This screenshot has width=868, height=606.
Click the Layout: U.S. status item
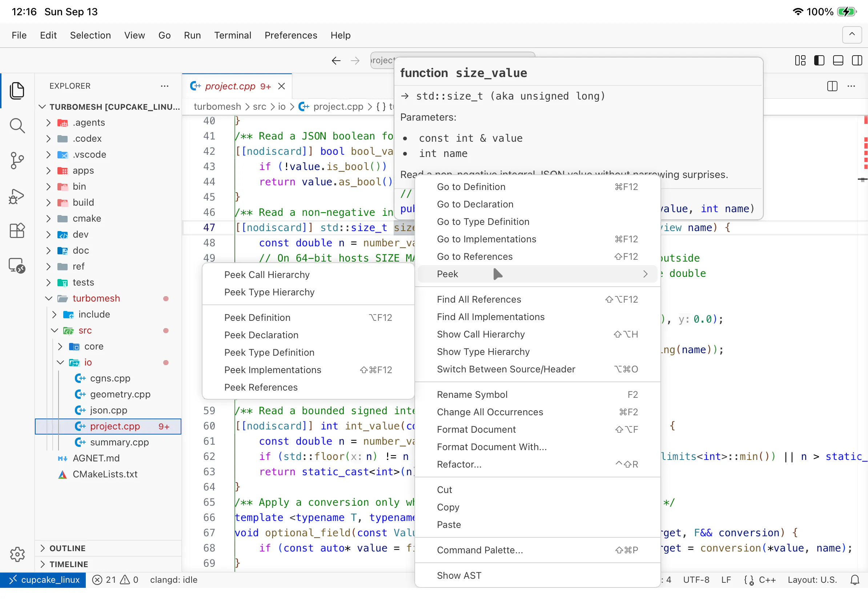[812, 580]
